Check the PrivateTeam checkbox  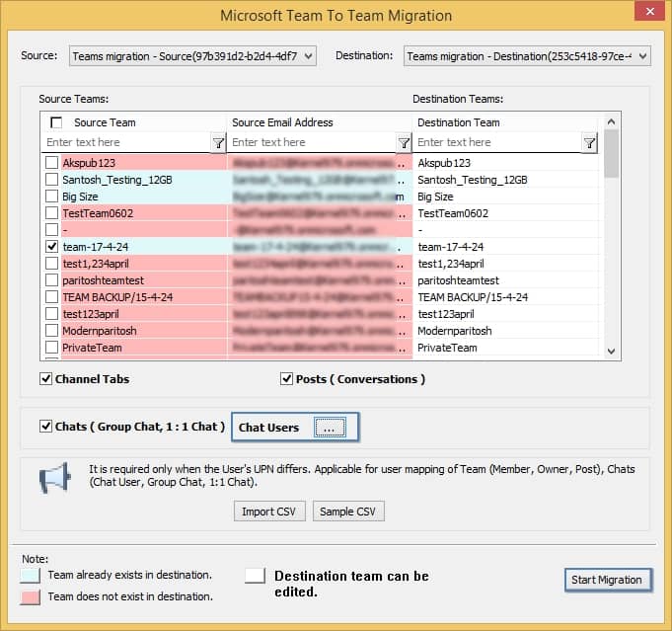(x=52, y=347)
